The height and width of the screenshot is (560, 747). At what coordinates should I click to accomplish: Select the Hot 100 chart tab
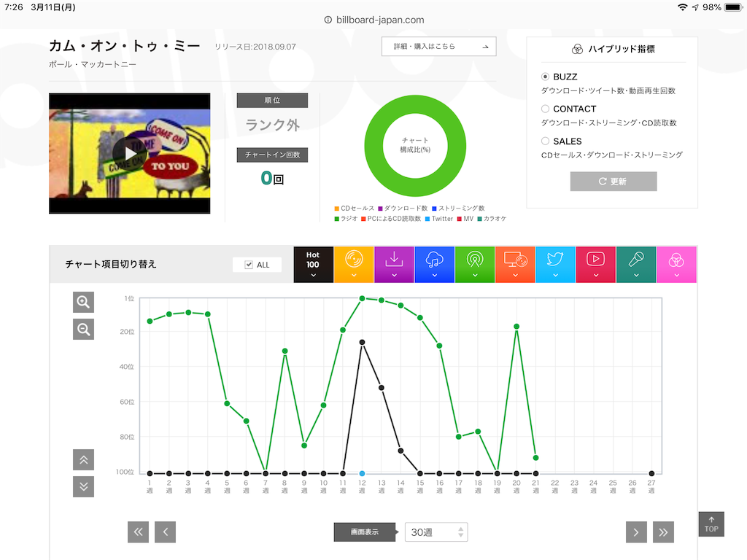point(313,264)
